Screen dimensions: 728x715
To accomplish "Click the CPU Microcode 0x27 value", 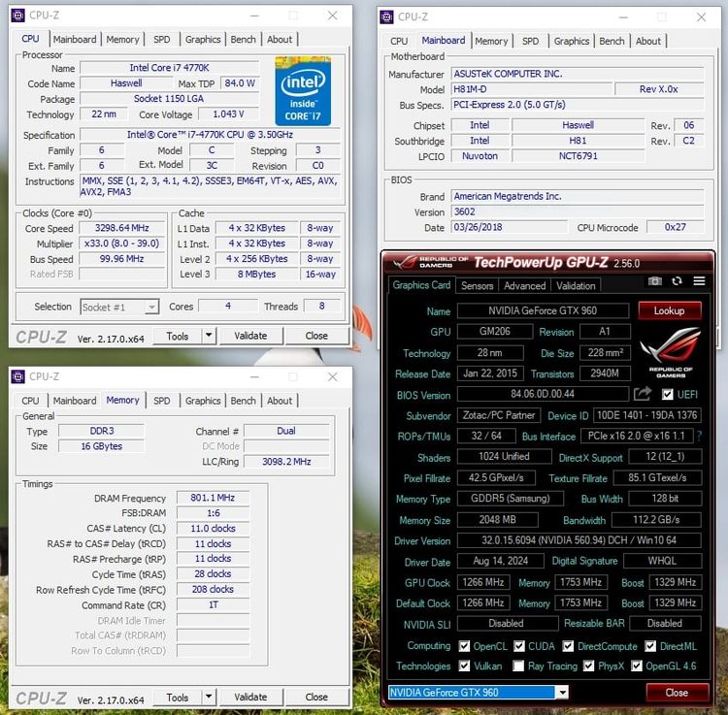I will click(675, 227).
